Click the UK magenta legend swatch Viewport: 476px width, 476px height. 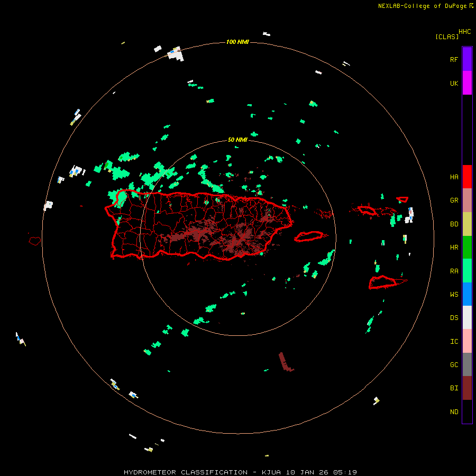467,83
